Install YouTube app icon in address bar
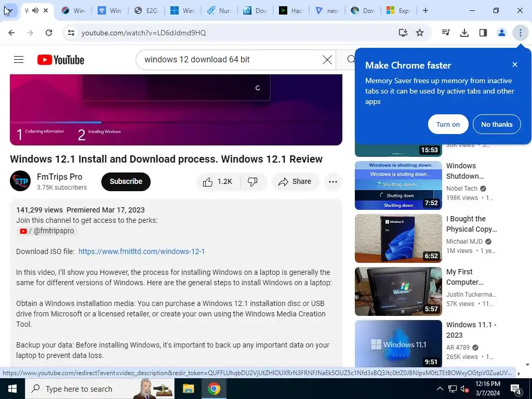 [403, 33]
